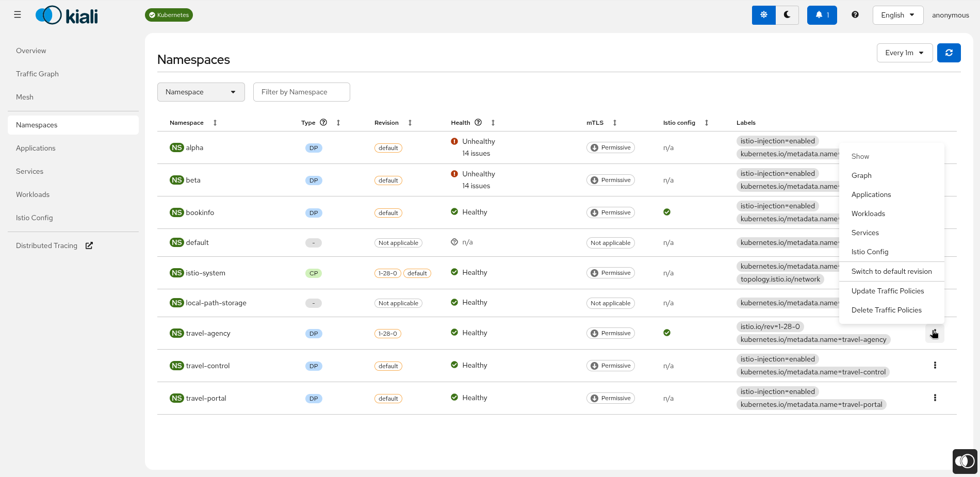Open the notifications bell
The height and width of the screenshot is (477, 980).
pyautogui.click(x=822, y=15)
